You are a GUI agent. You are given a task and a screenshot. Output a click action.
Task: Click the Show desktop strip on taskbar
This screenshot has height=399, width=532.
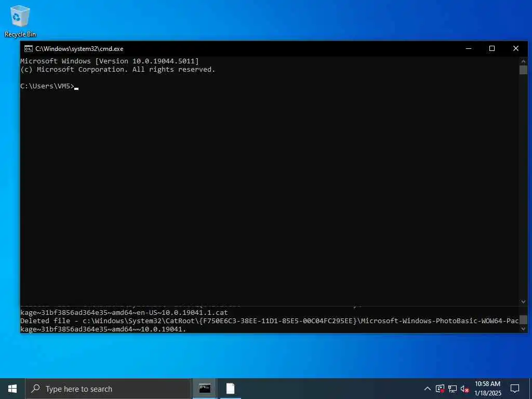click(x=530, y=389)
